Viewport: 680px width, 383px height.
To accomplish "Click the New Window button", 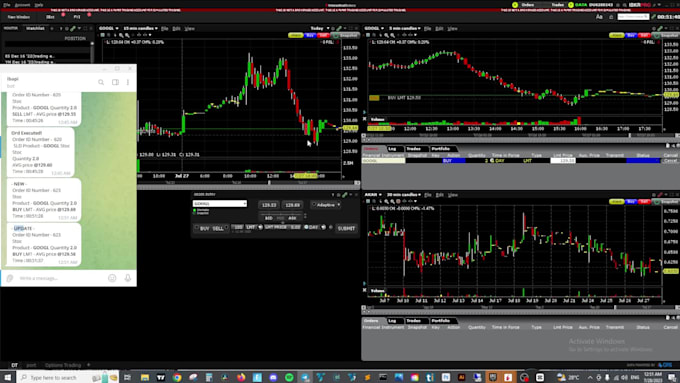I will pyautogui.click(x=19, y=17).
